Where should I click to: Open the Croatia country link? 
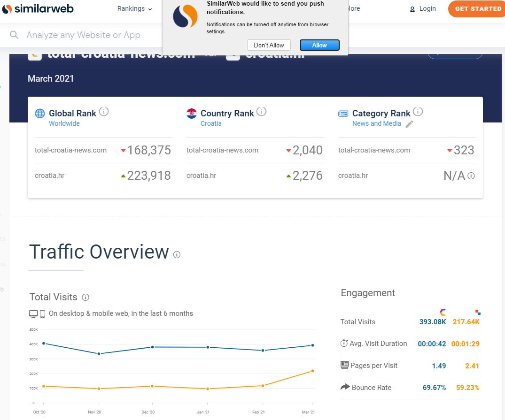click(x=211, y=123)
